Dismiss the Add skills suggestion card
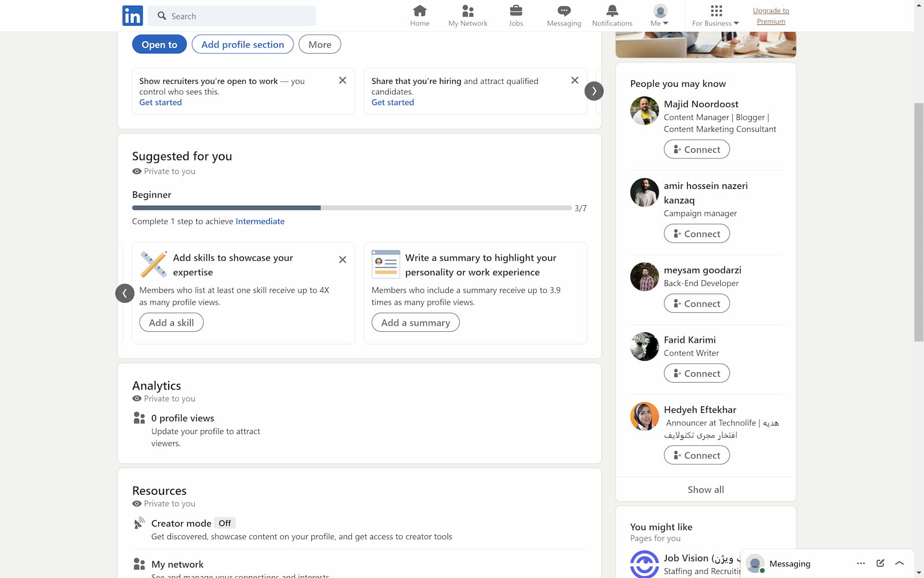The width and height of the screenshot is (924, 578). (x=342, y=260)
